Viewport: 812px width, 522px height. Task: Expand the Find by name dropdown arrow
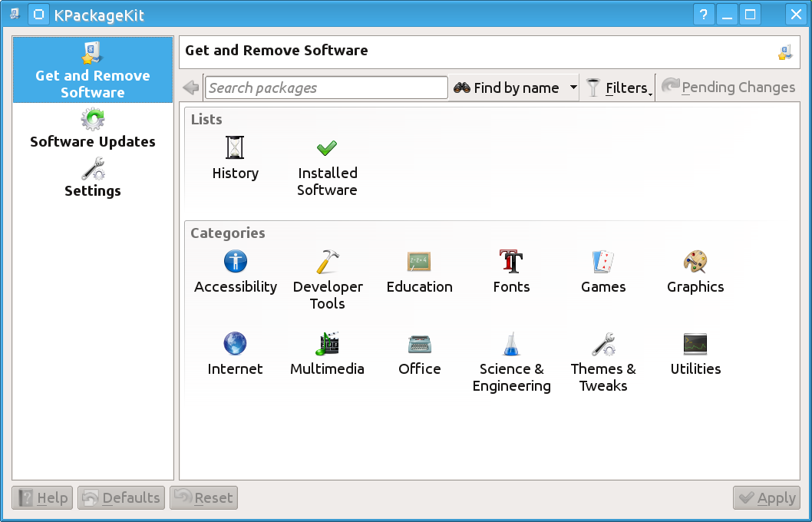coord(573,88)
